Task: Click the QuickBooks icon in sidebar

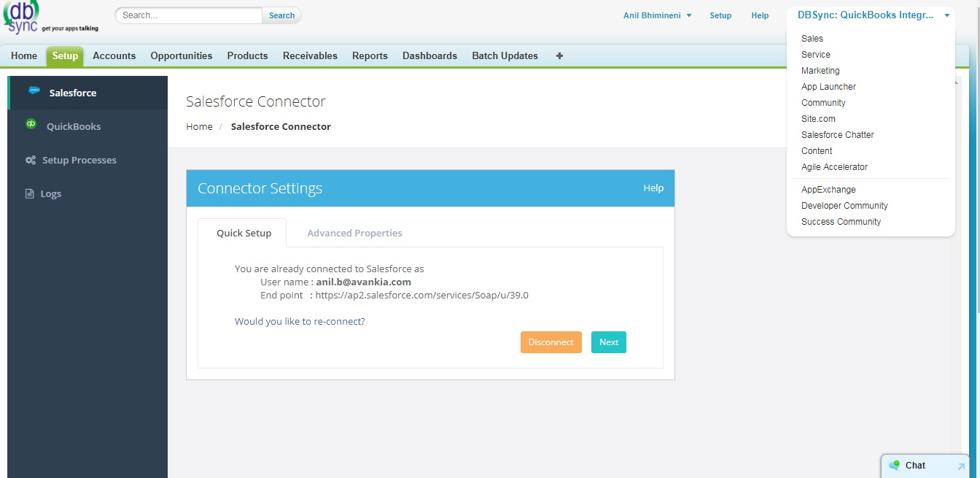Action: tap(31, 125)
